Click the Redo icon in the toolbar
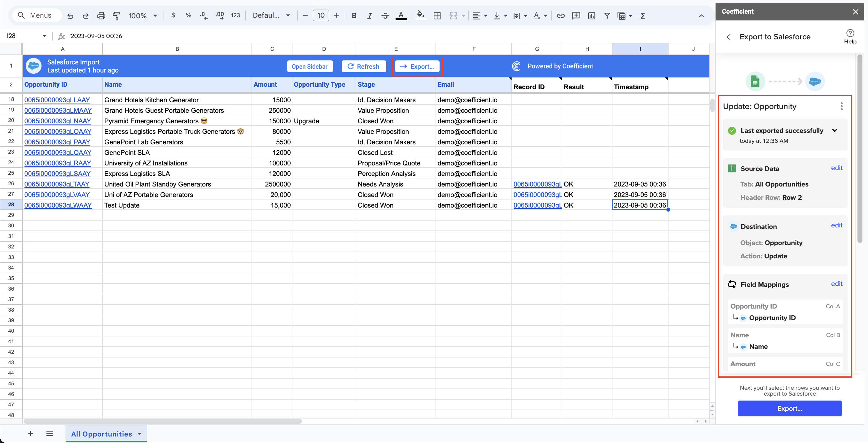The image size is (868, 443). pos(85,15)
